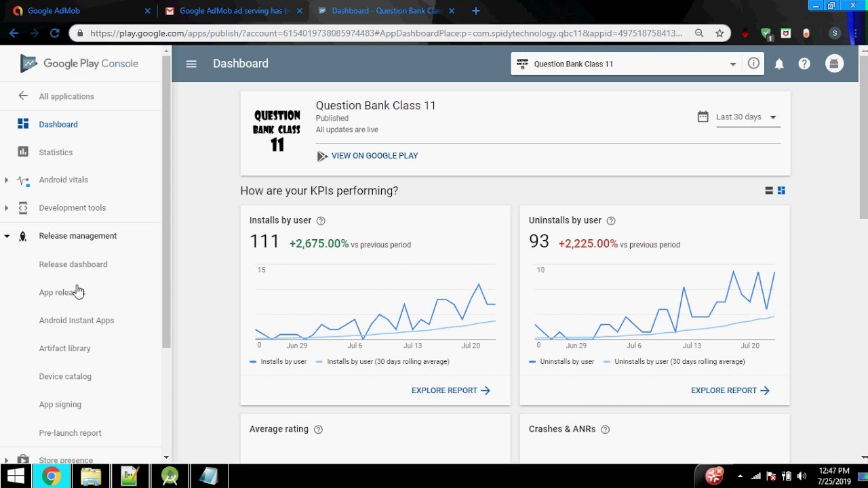Click the Crashes & ANRs help icon
The height and width of the screenshot is (488, 868).
tap(606, 430)
